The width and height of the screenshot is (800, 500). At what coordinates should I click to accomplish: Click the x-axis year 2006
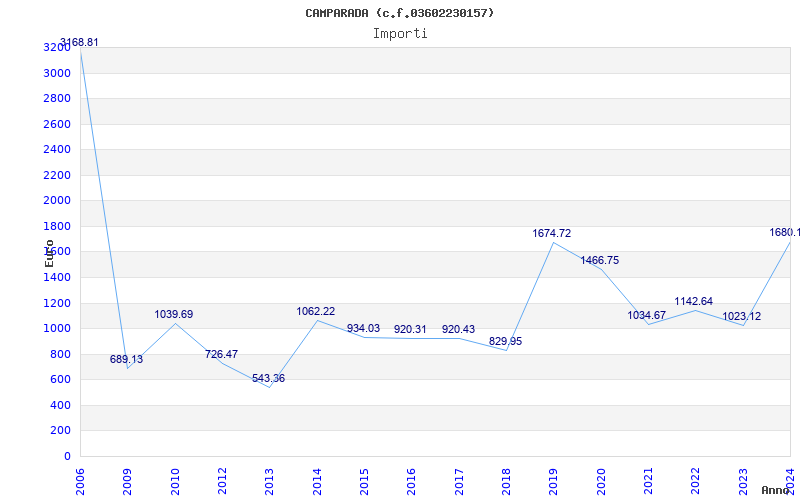tap(80, 482)
